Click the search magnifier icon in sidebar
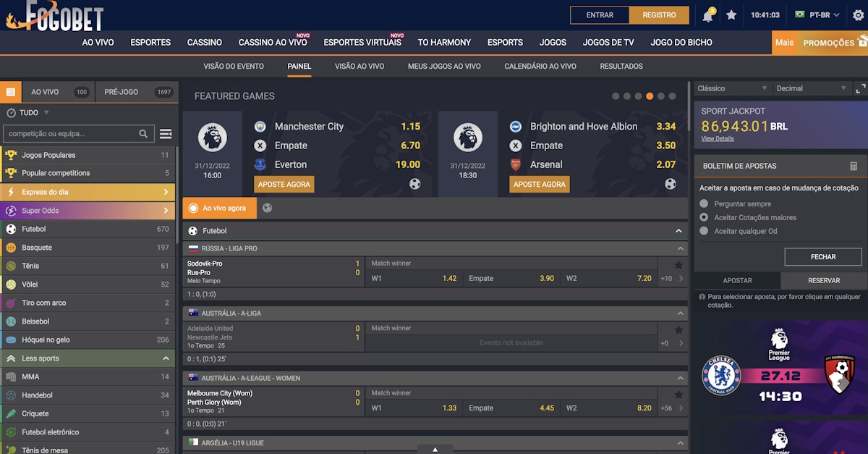This screenshot has height=454, width=868. click(144, 134)
